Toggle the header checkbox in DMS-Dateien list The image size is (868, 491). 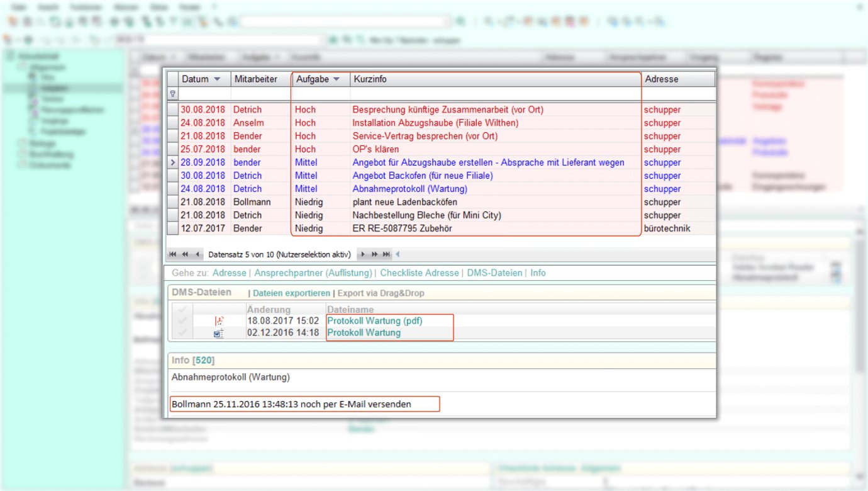point(182,310)
